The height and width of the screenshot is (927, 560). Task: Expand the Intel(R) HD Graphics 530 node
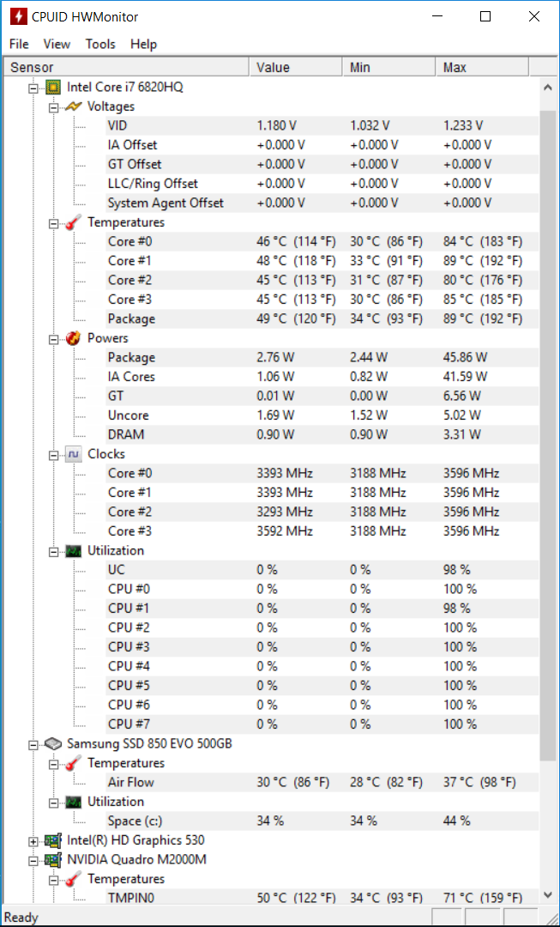coord(33,840)
